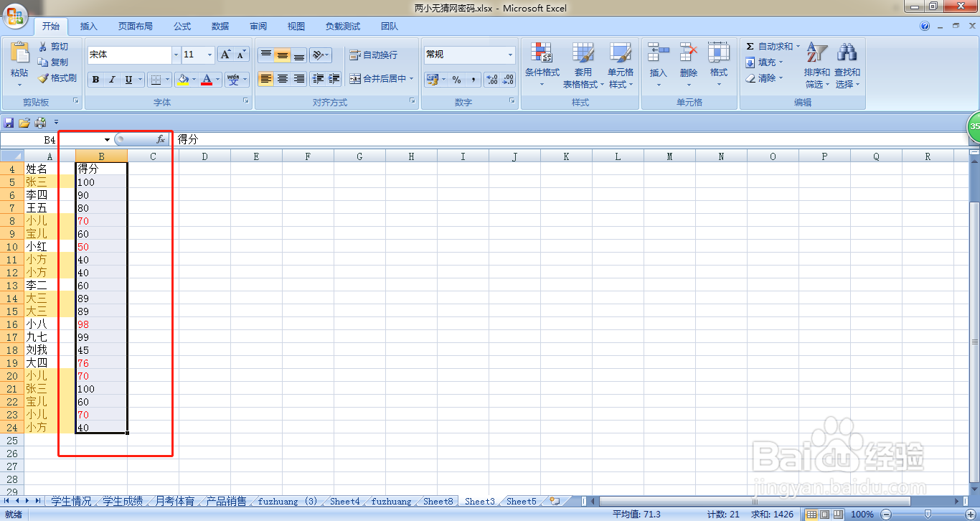Click the insert function fx button
980x521 pixels.
(161, 140)
